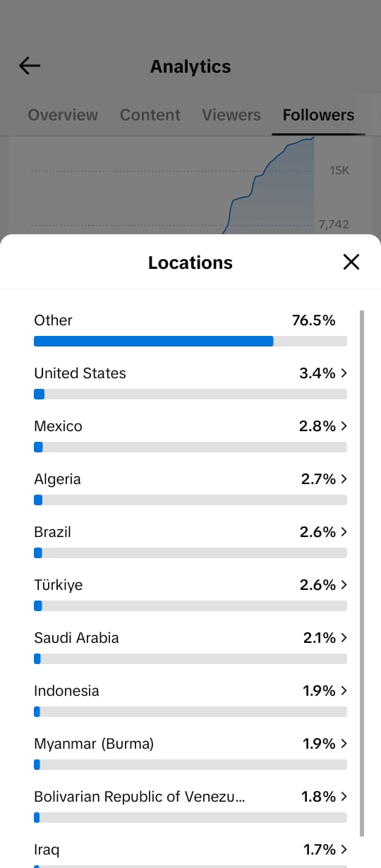Switch to the Overview tab

point(63,115)
